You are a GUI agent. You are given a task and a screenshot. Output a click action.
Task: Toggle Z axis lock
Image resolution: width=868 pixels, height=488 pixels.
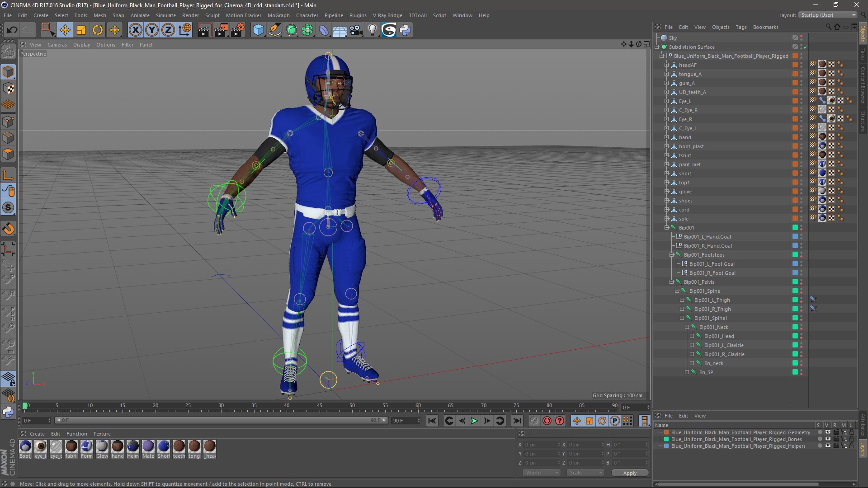168,30
